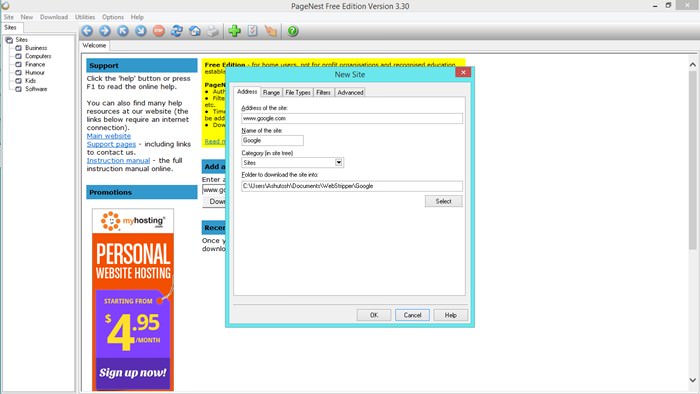Go to the Home page icon
700x394 pixels.
195,31
